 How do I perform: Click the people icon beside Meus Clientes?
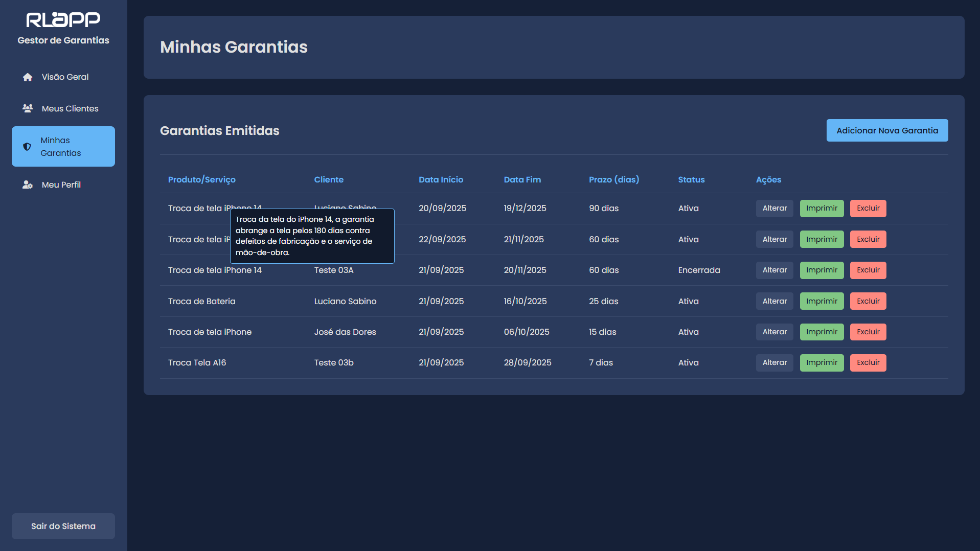click(28, 108)
